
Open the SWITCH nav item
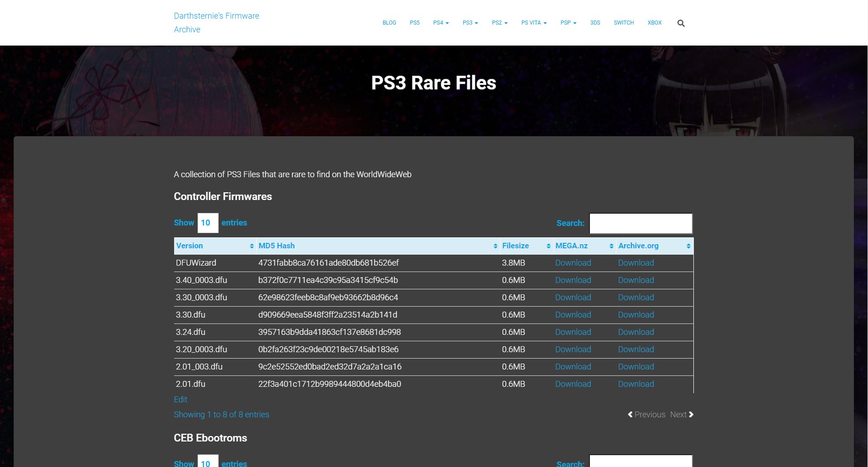(624, 23)
